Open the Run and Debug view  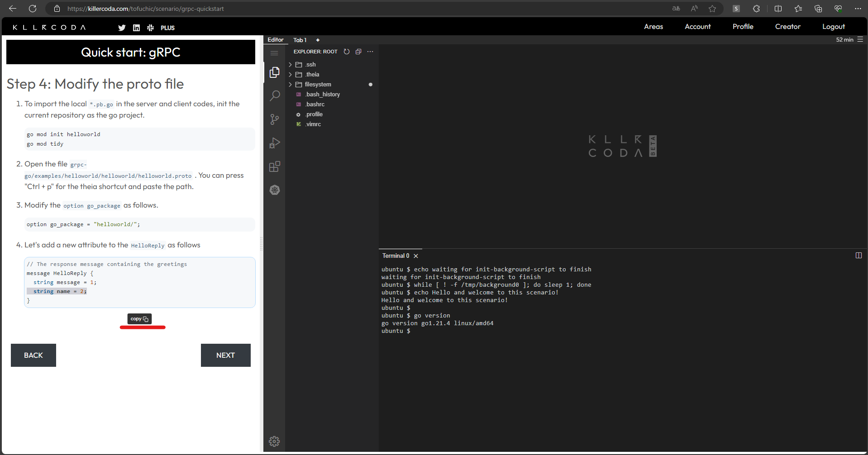[x=274, y=143]
